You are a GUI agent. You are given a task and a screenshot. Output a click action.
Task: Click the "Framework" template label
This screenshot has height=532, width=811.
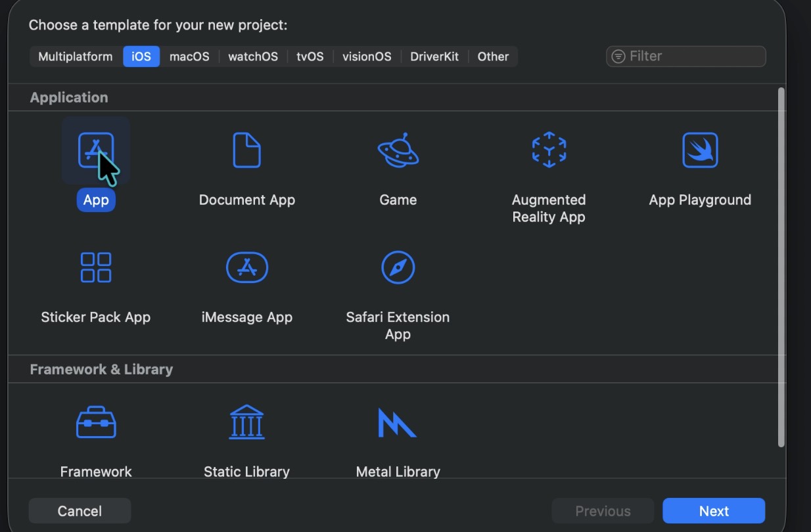pyautogui.click(x=96, y=472)
